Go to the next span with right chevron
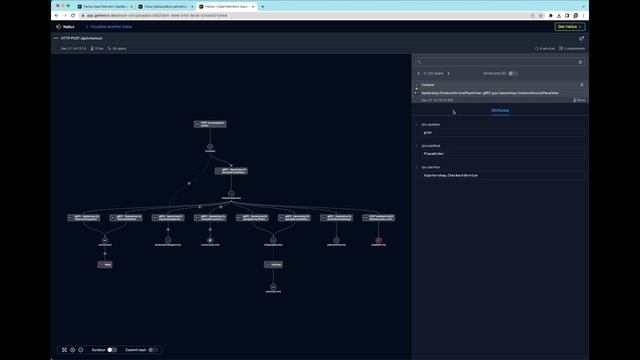Screen dimensions: 640x360 (x=448, y=73)
